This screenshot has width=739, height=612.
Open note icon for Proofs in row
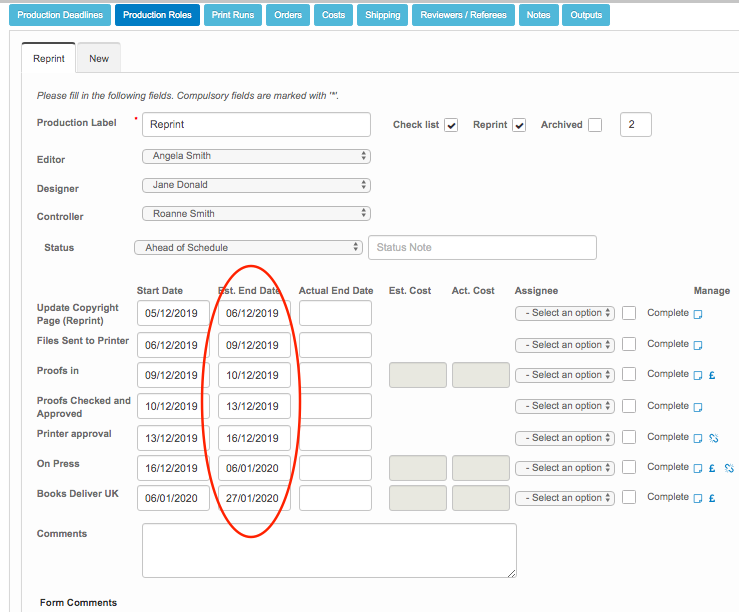coord(698,375)
